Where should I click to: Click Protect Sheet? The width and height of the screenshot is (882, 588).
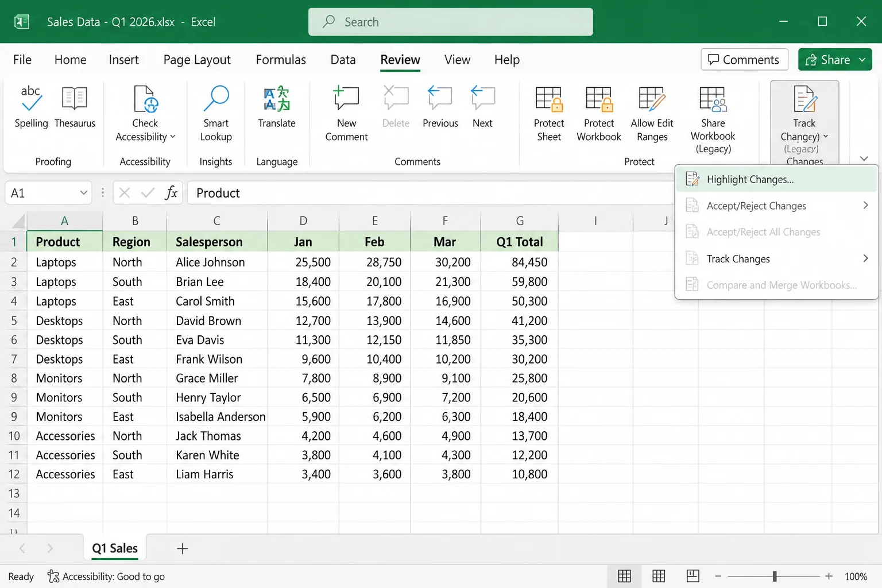pos(549,113)
